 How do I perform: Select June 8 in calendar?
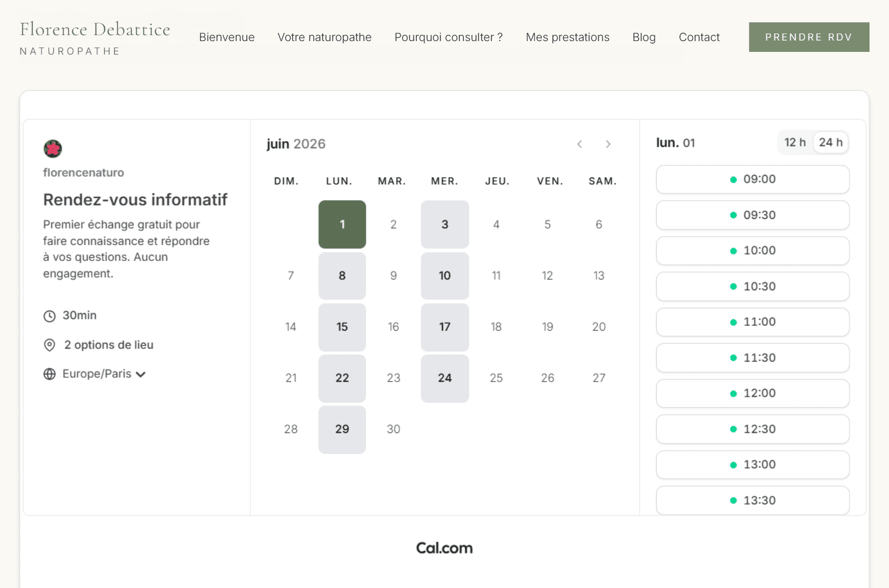342,276
